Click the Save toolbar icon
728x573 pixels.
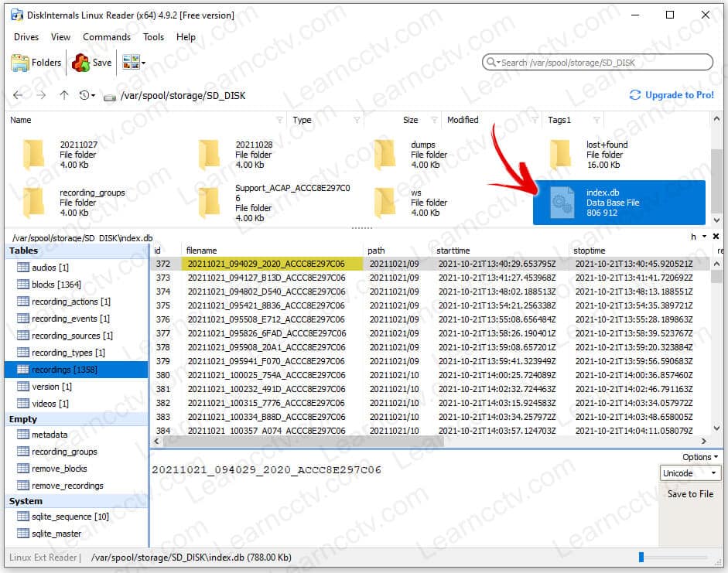[92, 63]
